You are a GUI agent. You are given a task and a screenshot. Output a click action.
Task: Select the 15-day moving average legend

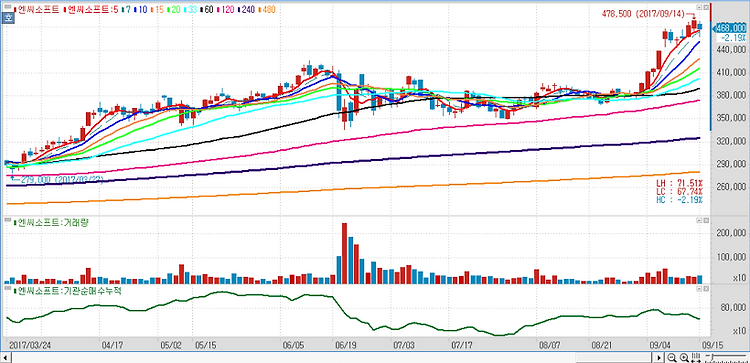point(157,9)
